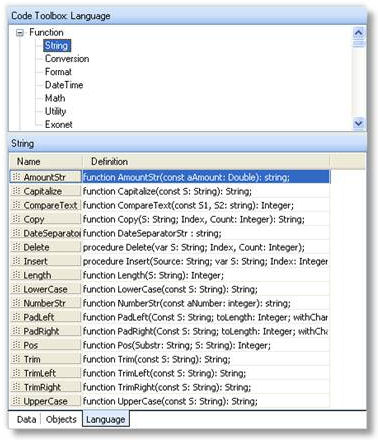Click the Definition column header
Screen dimensions: 378x440
[206, 162]
